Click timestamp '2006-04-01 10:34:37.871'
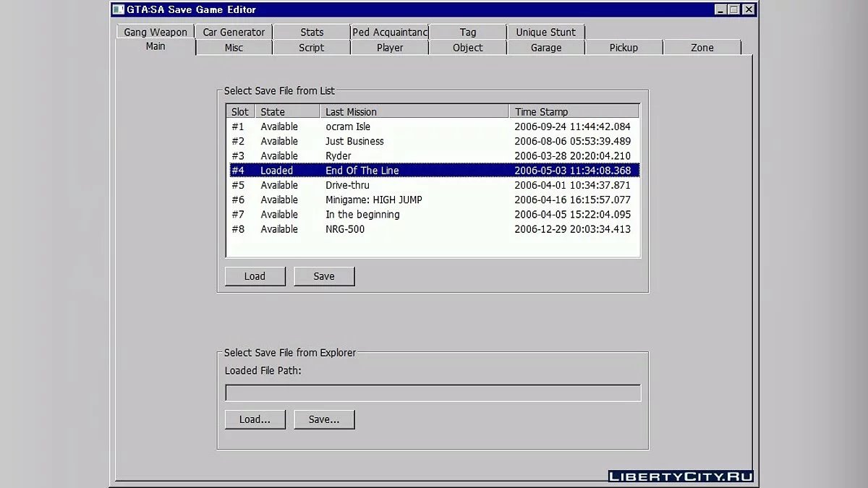Viewport: 868px width, 488px height. 572,185
